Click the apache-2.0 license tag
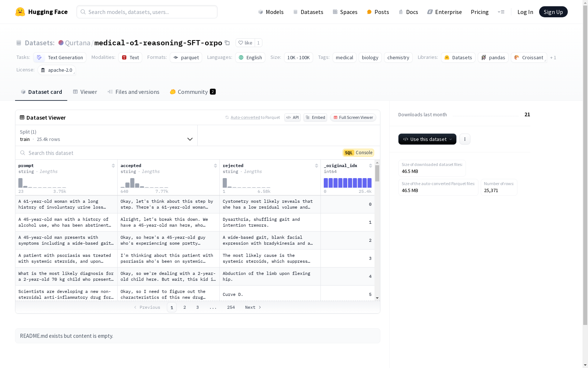This screenshot has width=588, height=368. pyautogui.click(x=57, y=70)
